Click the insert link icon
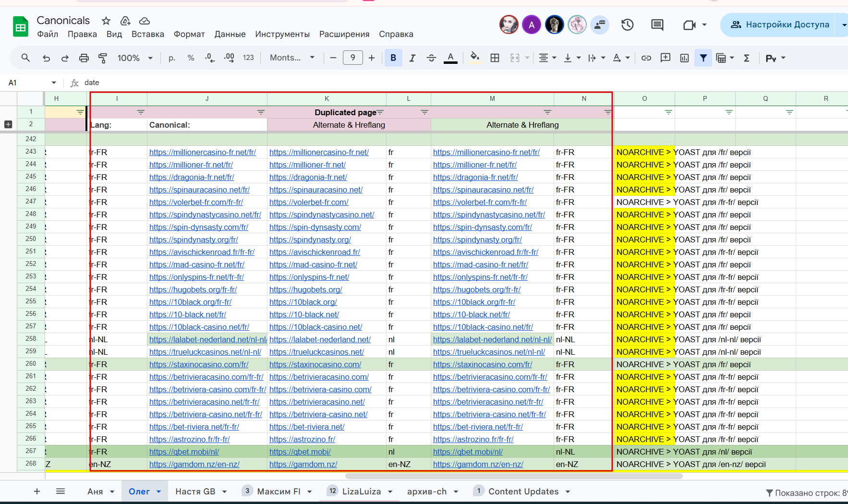This screenshot has height=504, width=848. coord(646,58)
